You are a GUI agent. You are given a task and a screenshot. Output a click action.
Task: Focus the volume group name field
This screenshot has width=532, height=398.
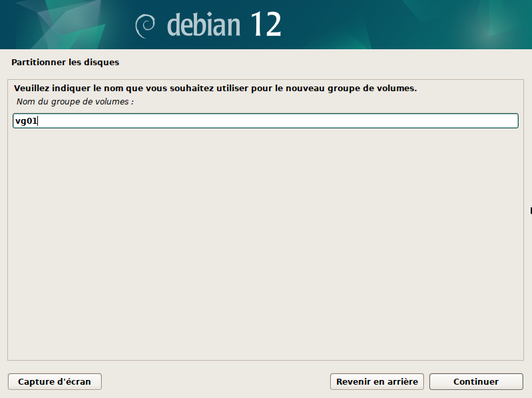point(266,121)
